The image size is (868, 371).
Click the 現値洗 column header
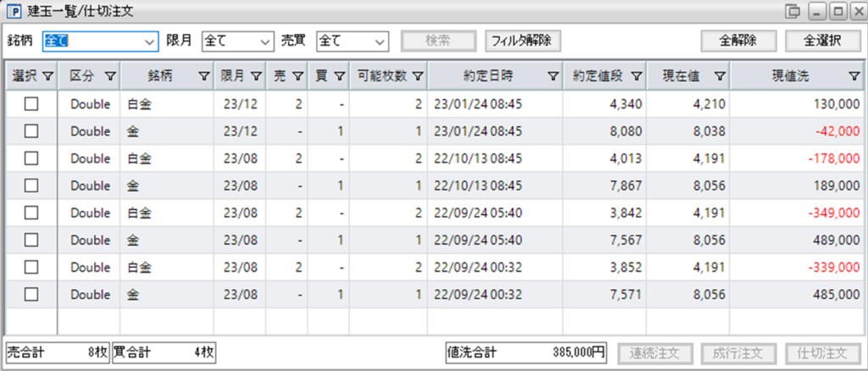[796, 77]
